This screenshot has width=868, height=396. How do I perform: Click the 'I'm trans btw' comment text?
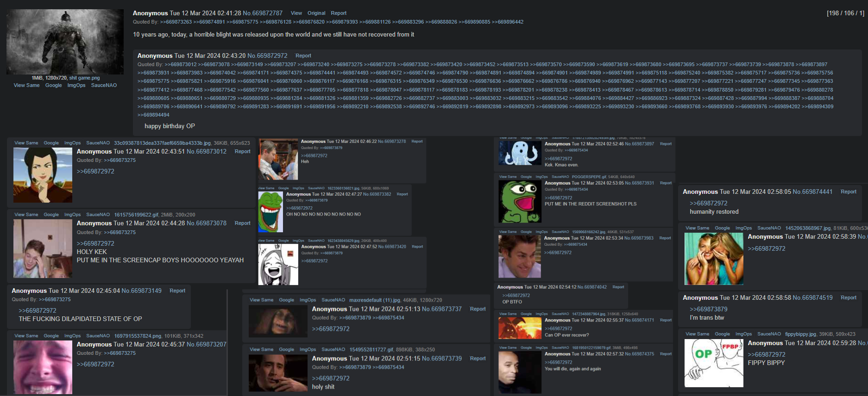tap(707, 318)
